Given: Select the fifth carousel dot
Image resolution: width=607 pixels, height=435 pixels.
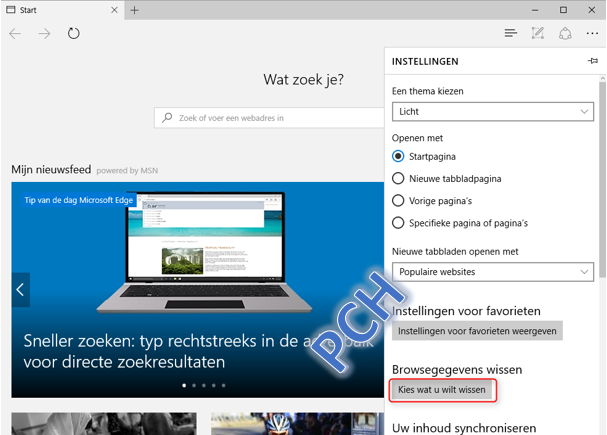Looking at the screenshot, I should click(x=224, y=385).
